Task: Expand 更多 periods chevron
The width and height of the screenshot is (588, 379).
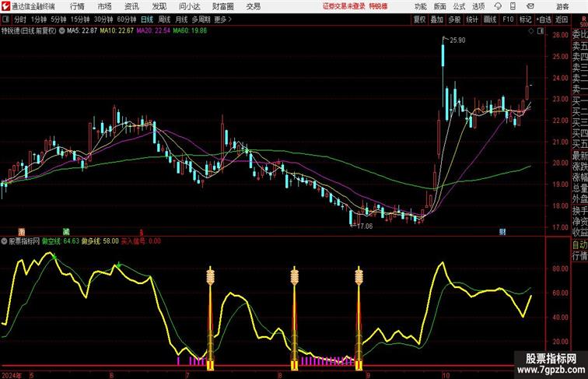Action: [230, 19]
